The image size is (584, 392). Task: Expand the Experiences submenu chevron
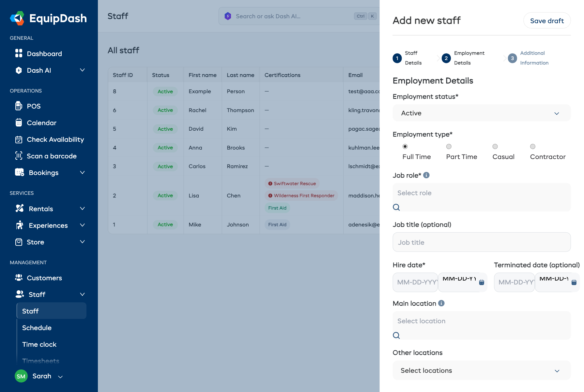coord(83,225)
